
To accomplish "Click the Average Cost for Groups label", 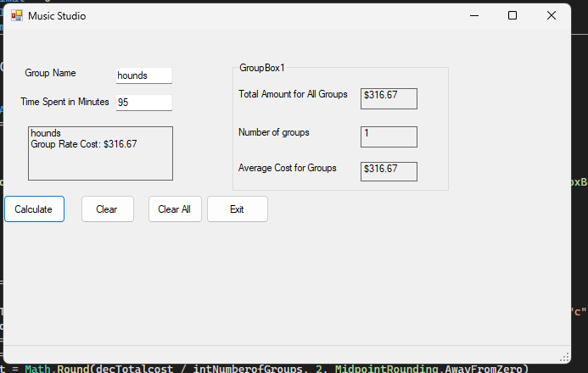I will pyautogui.click(x=287, y=168).
